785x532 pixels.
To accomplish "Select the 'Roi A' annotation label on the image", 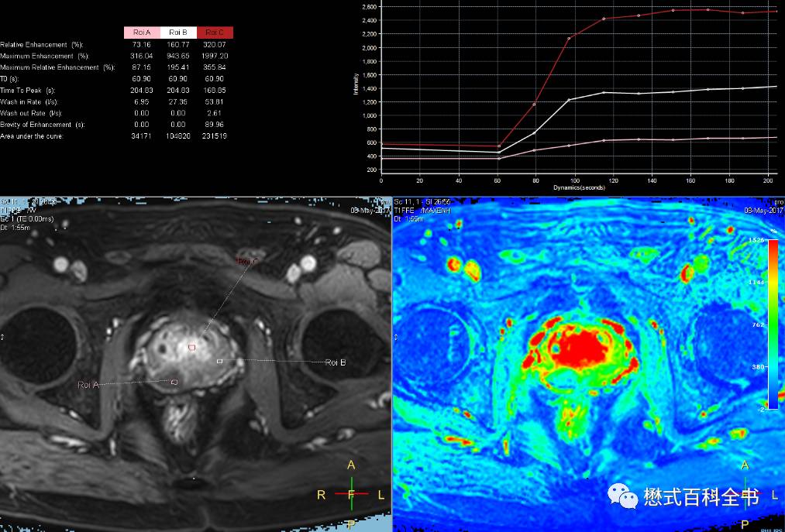I will pos(88,385).
